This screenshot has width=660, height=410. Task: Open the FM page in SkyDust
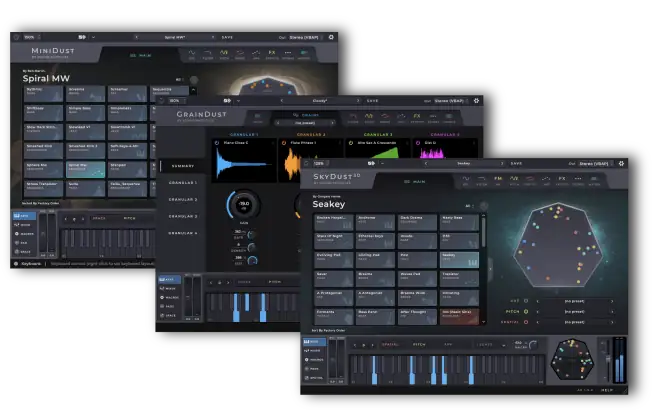pyautogui.click(x=498, y=180)
